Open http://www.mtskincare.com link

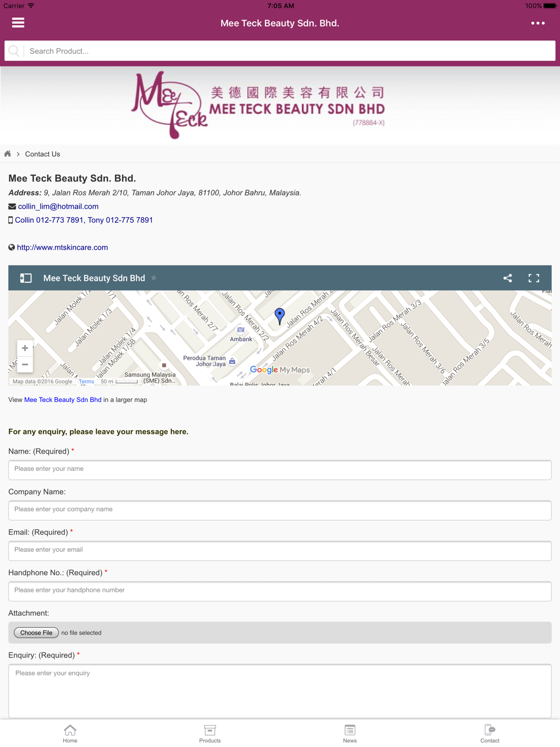point(62,248)
